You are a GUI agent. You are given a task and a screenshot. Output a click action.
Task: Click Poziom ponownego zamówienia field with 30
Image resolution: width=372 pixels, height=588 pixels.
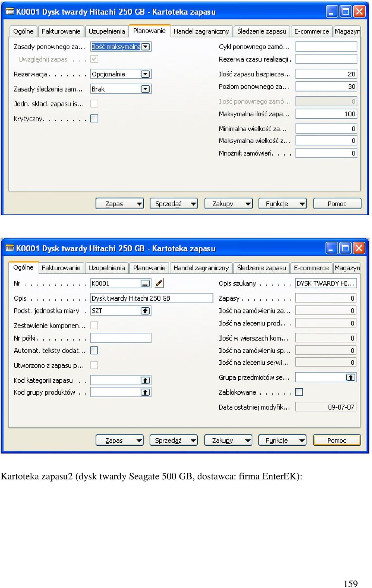tap(326, 86)
